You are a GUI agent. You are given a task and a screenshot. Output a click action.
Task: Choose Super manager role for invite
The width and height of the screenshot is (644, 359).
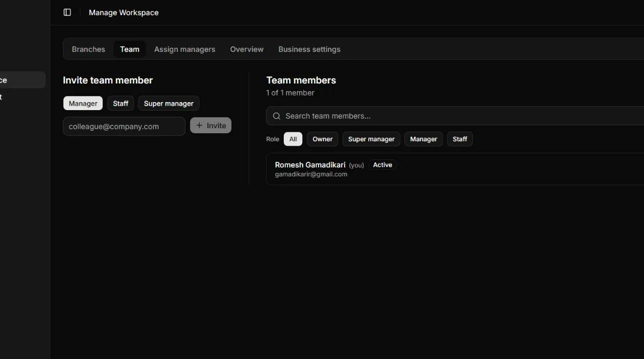click(169, 104)
